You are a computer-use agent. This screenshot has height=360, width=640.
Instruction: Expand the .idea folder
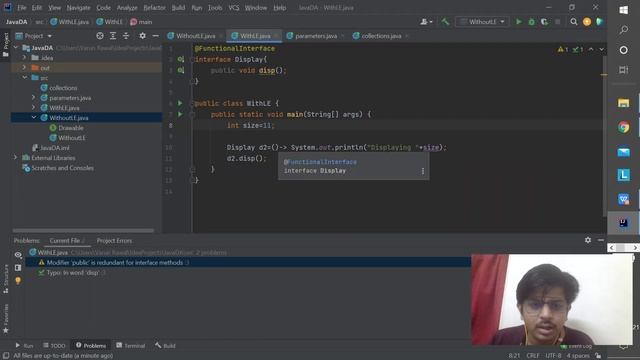[24, 58]
